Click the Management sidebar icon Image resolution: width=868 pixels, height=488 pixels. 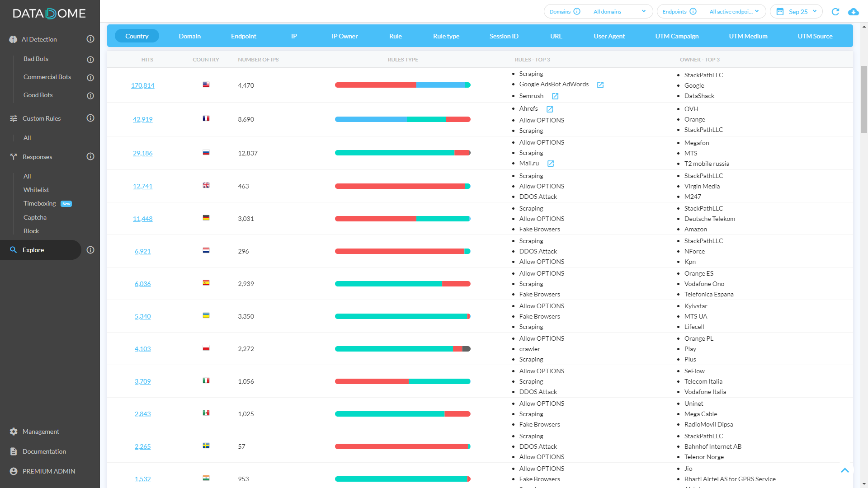[x=13, y=432]
